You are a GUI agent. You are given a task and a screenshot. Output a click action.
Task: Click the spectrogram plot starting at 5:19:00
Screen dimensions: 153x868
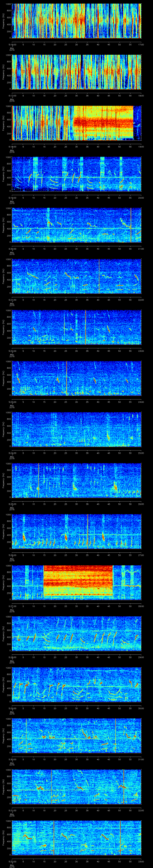click(77, 174)
